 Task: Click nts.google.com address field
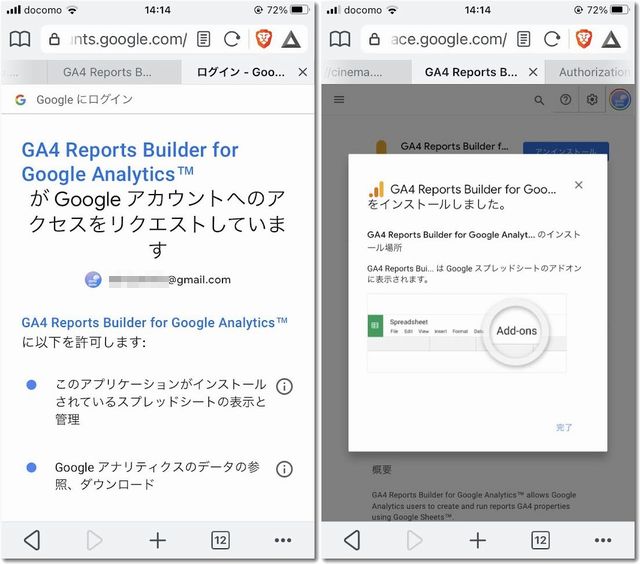(x=129, y=39)
